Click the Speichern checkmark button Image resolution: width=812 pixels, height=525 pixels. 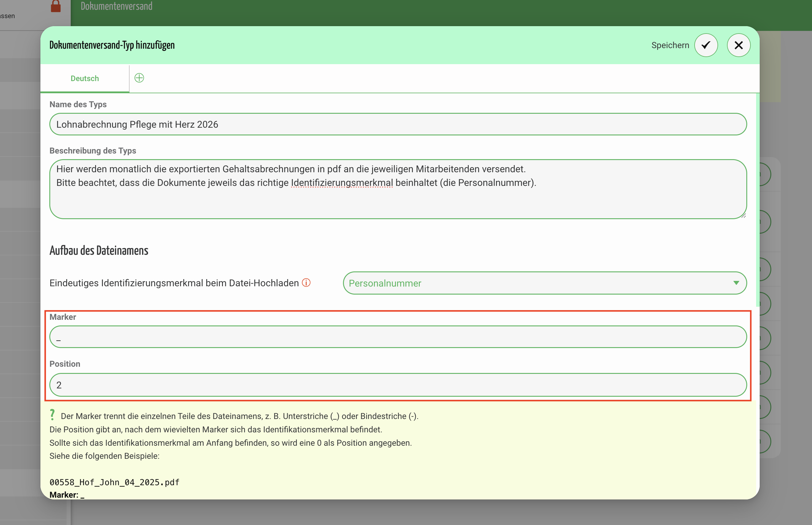pos(706,45)
